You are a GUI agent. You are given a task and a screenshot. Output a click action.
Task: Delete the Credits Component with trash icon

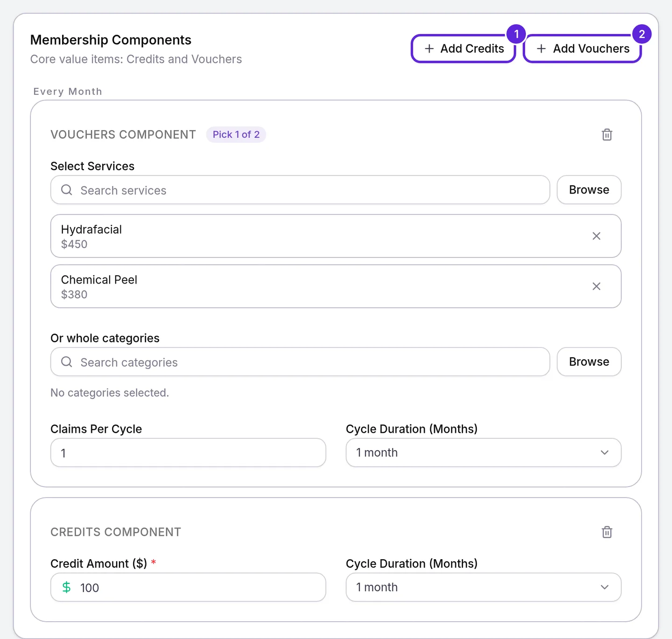point(607,532)
